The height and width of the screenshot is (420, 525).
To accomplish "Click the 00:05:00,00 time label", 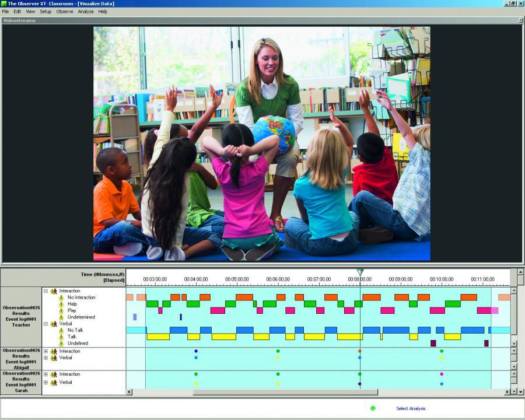I will click(237, 279).
